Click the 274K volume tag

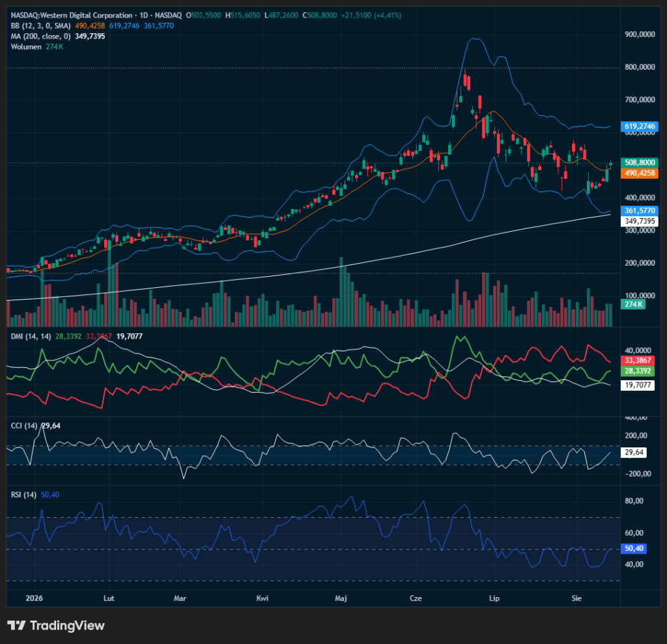point(633,304)
